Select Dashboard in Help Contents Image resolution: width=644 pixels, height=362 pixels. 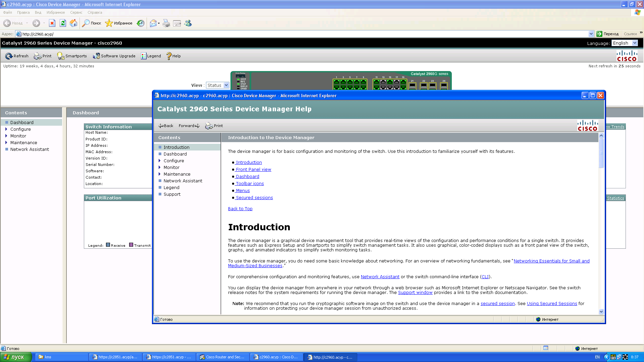175,154
